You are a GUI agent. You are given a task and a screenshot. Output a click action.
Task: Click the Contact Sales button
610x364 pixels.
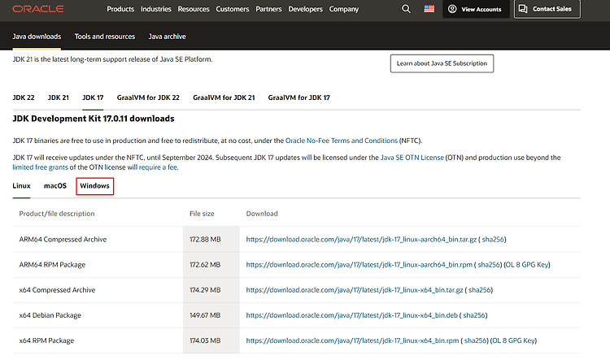pyautogui.click(x=547, y=9)
